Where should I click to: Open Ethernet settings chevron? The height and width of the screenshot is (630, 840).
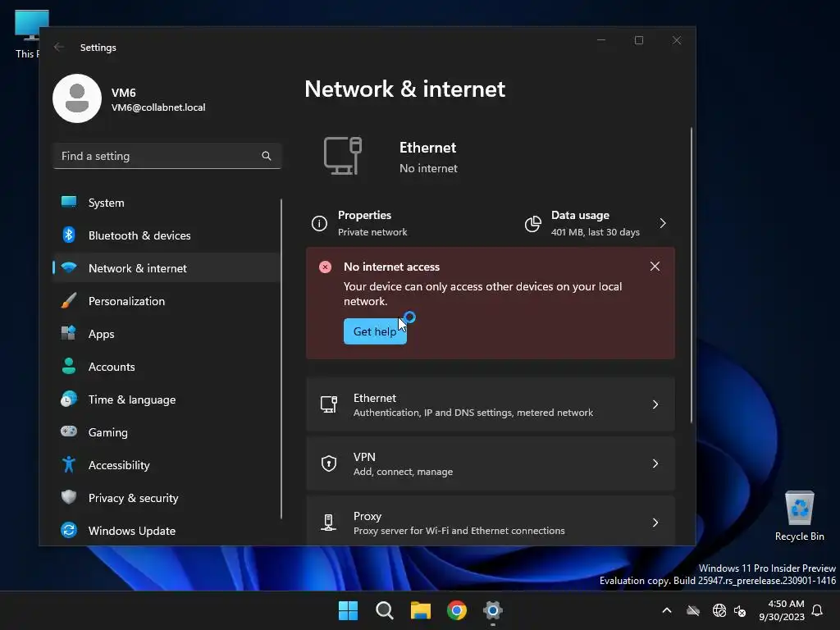(x=655, y=404)
